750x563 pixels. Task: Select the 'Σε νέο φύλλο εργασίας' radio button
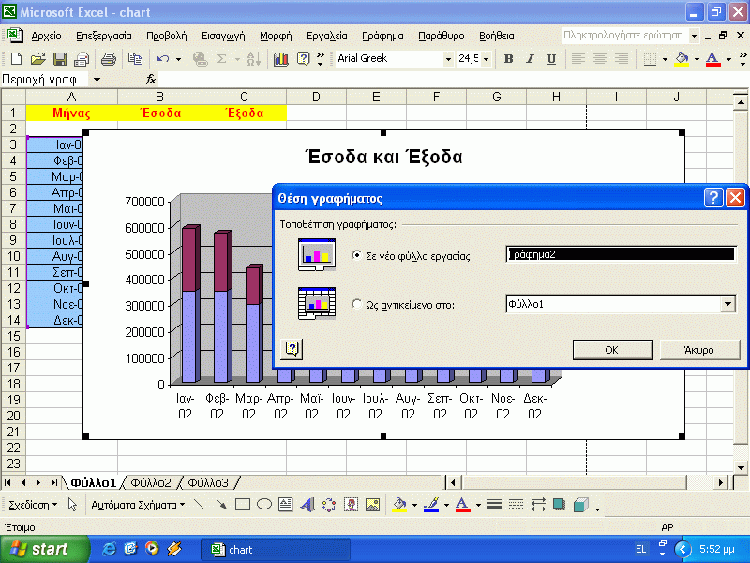[x=356, y=255]
